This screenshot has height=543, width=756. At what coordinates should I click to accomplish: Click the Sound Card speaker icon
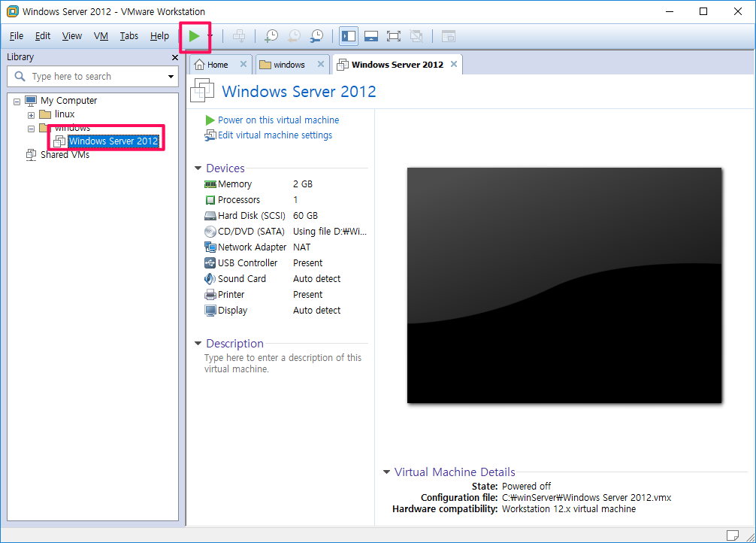[210, 278]
